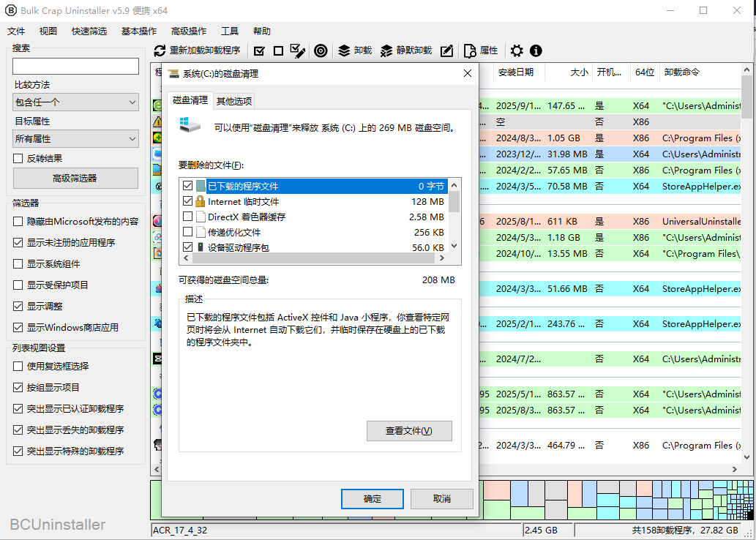Uncheck 显示Windows商店应用 in the filter panel
This screenshot has width=756, height=540.
(17, 327)
